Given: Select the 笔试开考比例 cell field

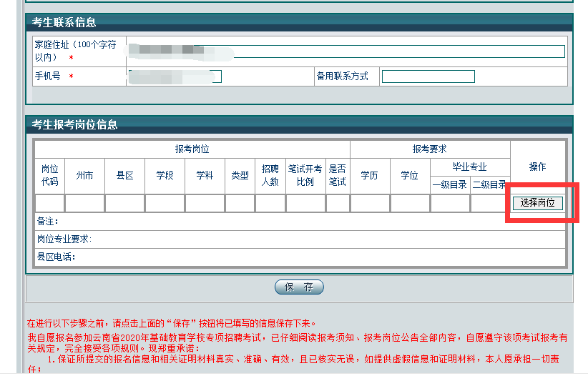Looking at the screenshot, I should point(305,204).
